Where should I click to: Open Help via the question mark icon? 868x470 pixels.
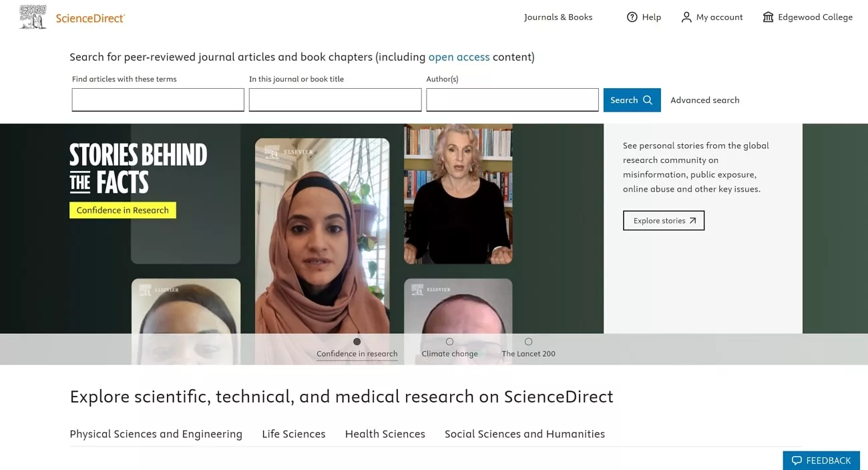coord(632,17)
